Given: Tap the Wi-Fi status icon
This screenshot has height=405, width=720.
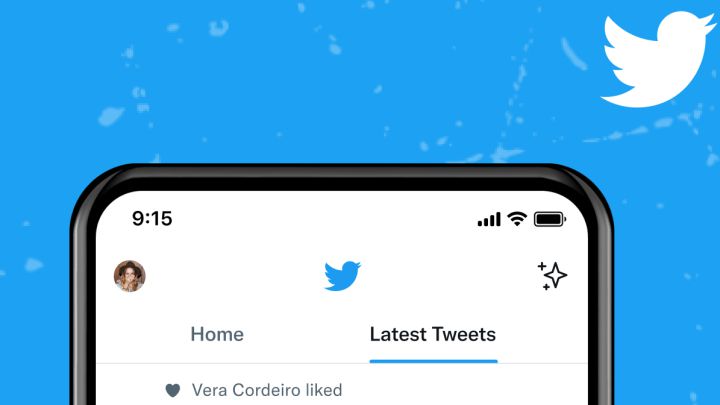Looking at the screenshot, I should pyautogui.click(x=517, y=219).
